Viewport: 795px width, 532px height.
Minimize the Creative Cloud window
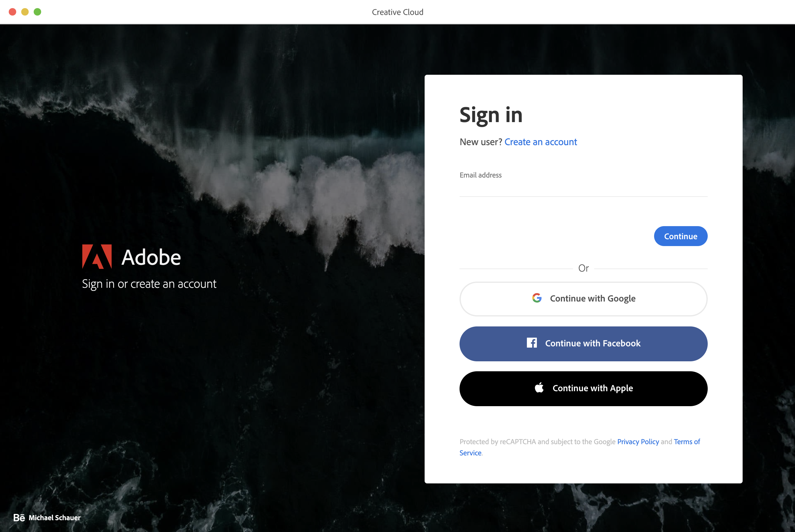click(x=25, y=12)
